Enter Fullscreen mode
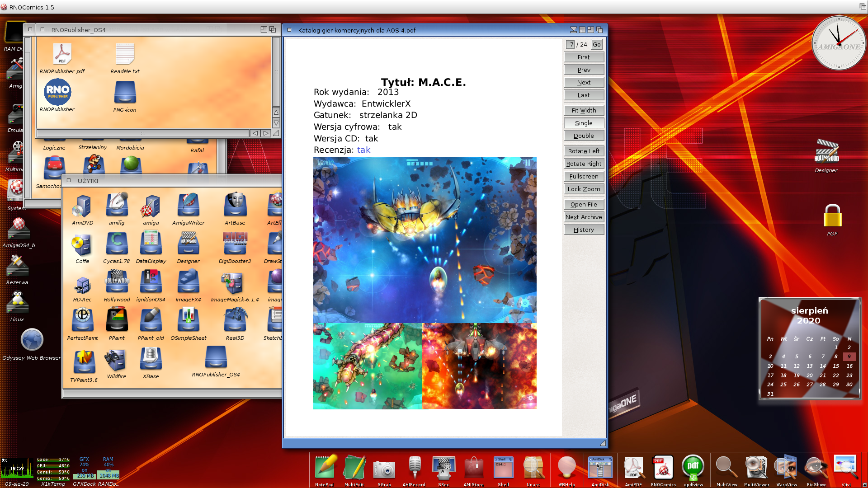The height and width of the screenshot is (488, 868). coord(584,177)
